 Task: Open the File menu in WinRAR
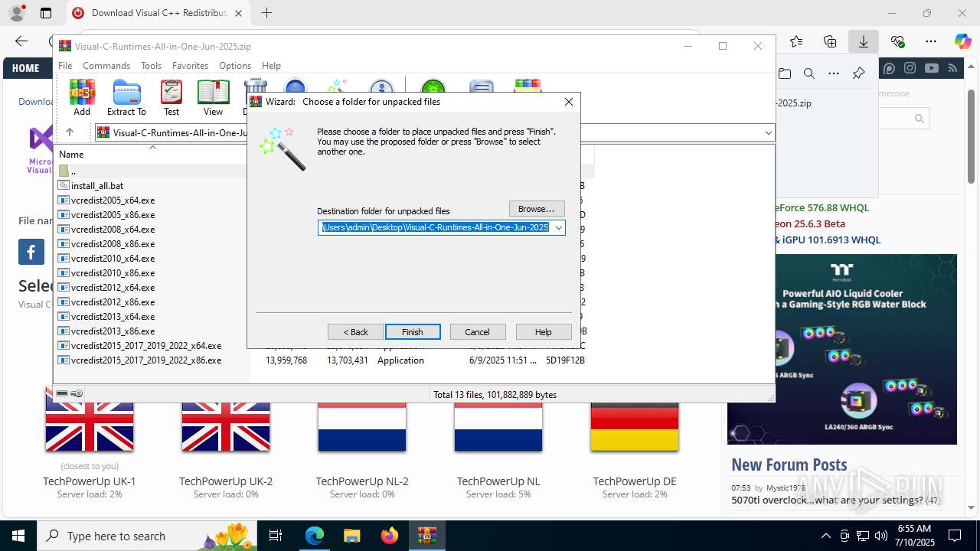[65, 66]
